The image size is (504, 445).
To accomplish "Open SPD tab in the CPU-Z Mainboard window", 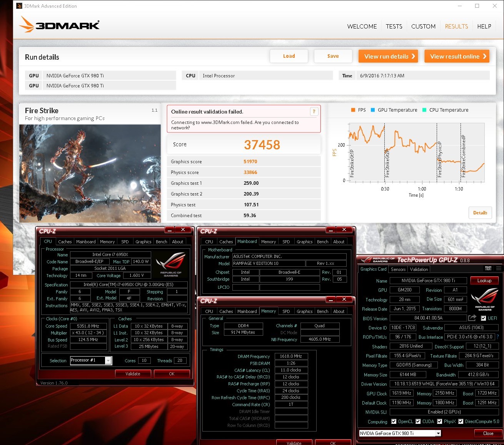I will pos(286,242).
